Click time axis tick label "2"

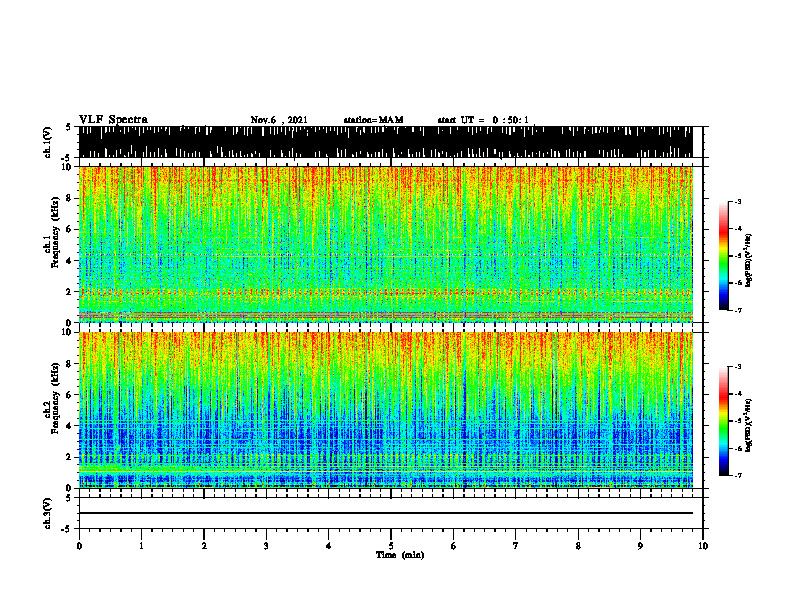pos(204,546)
